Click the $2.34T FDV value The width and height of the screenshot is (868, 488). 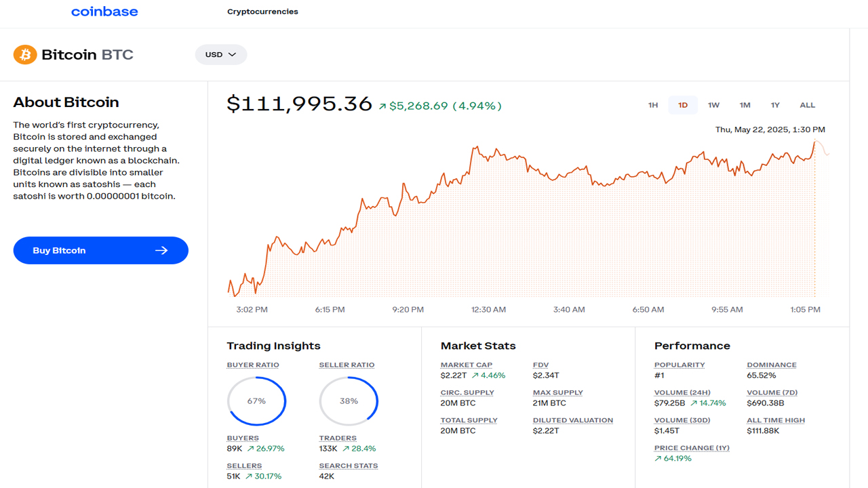[546, 375]
